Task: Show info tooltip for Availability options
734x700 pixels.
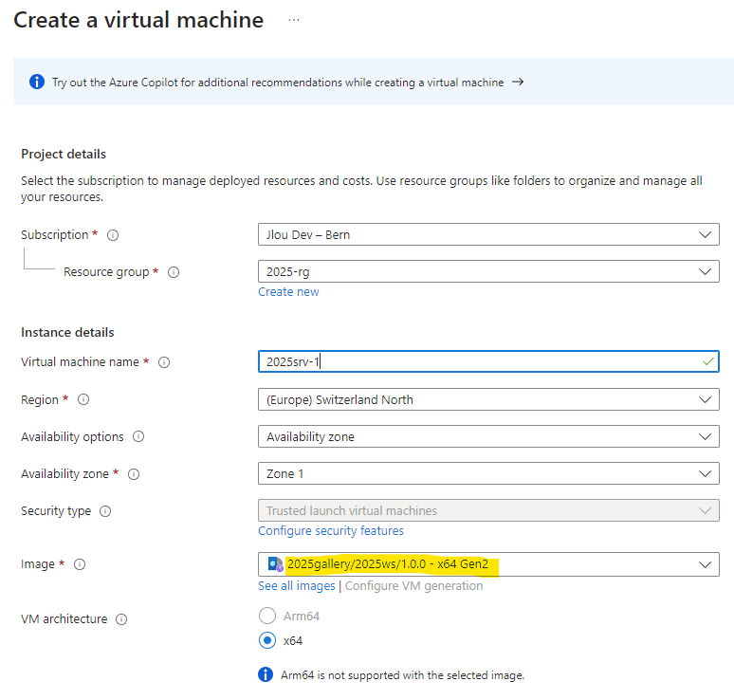Action: coord(138,436)
